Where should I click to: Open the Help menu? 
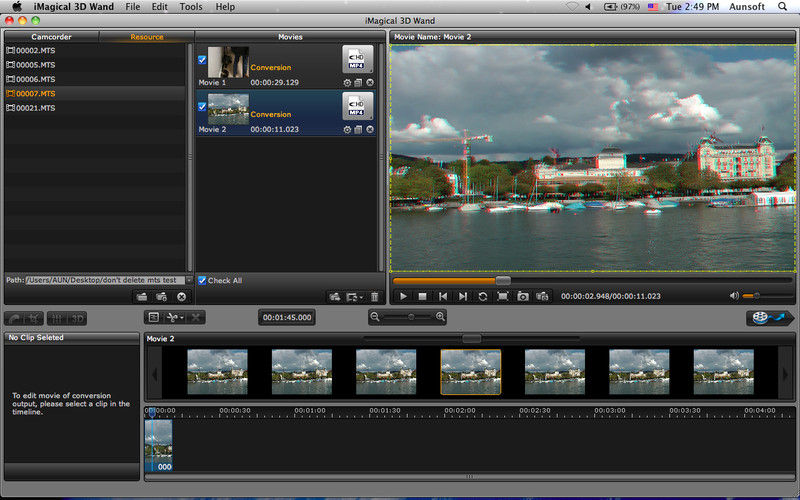tap(225, 7)
